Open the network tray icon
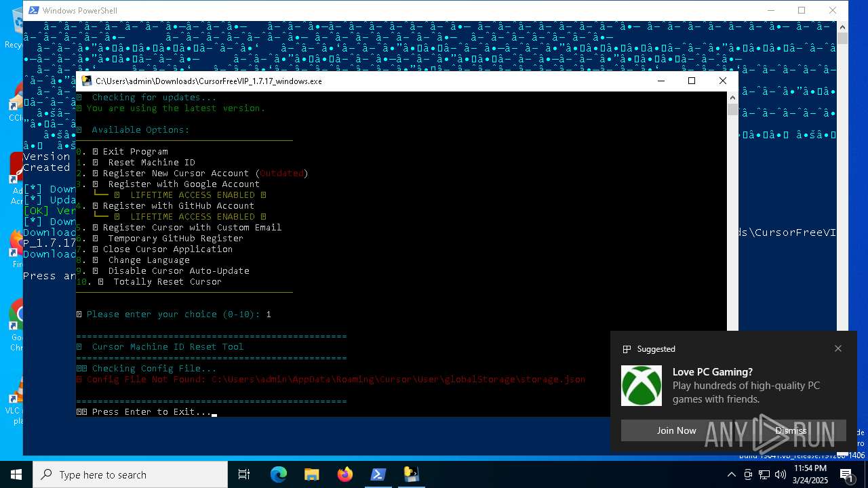This screenshot has width=868, height=488. point(764,474)
